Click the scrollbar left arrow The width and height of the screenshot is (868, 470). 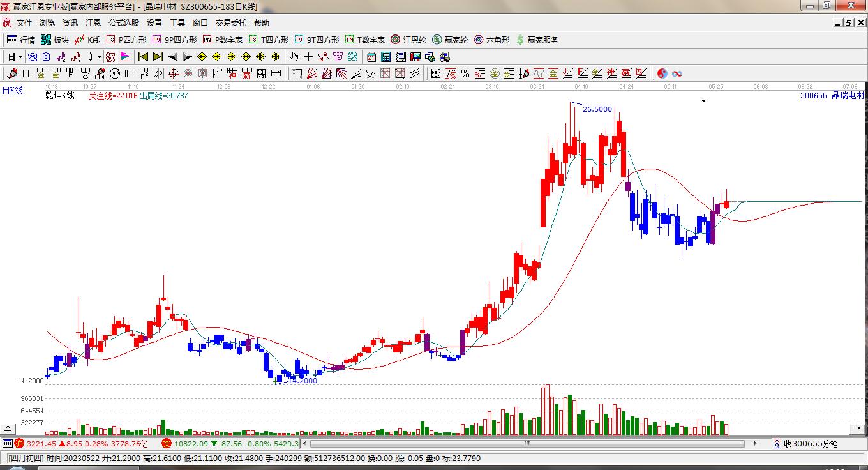pos(305,443)
